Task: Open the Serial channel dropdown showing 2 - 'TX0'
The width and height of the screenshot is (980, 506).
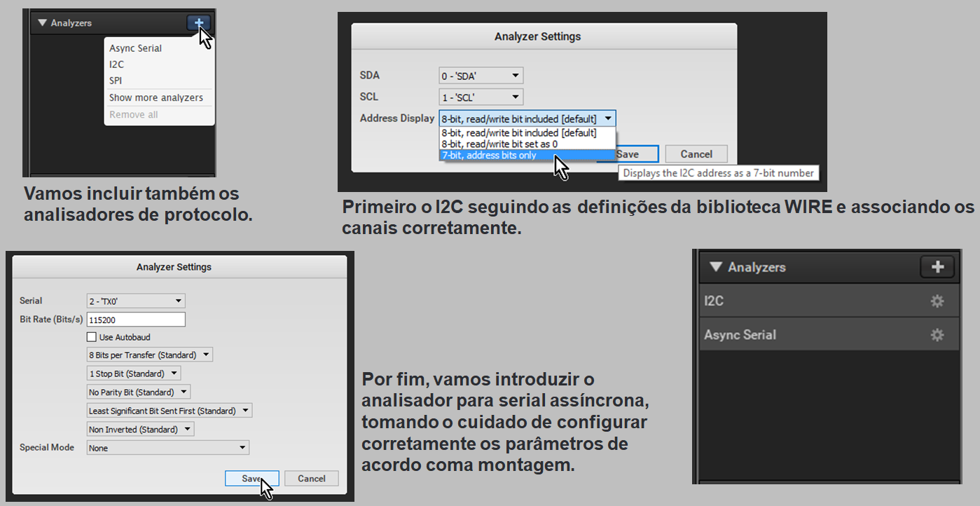Action: click(x=136, y=301)
